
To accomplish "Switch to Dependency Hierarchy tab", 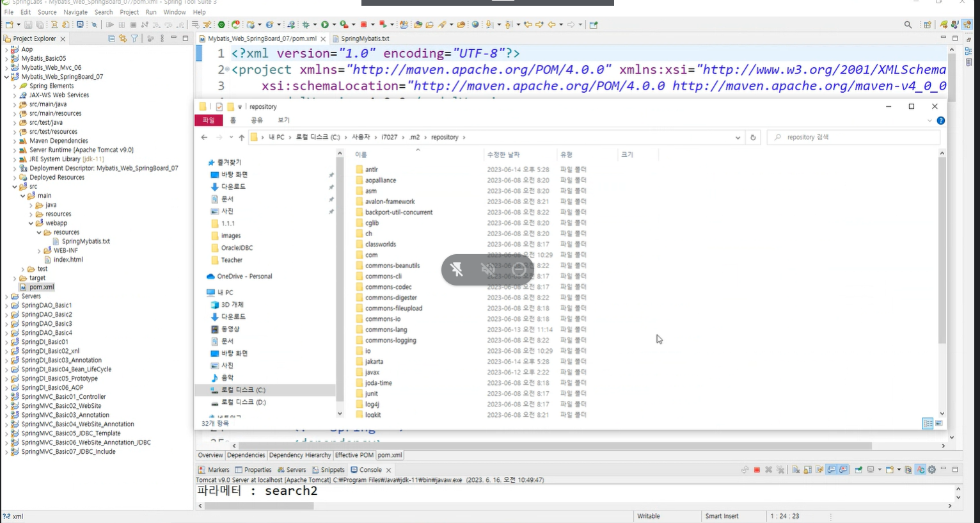I will coord(300,455).
